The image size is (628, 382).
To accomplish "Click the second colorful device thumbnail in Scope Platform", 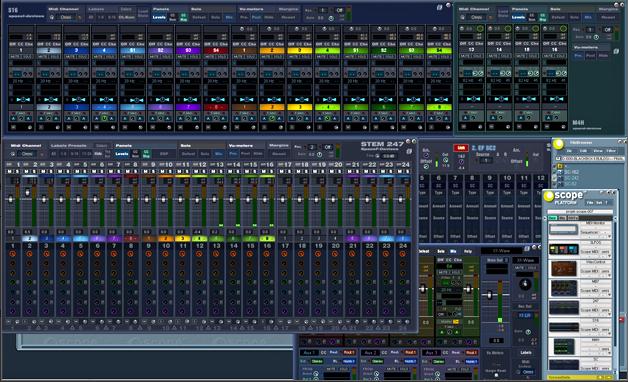I will pos(564,249).
